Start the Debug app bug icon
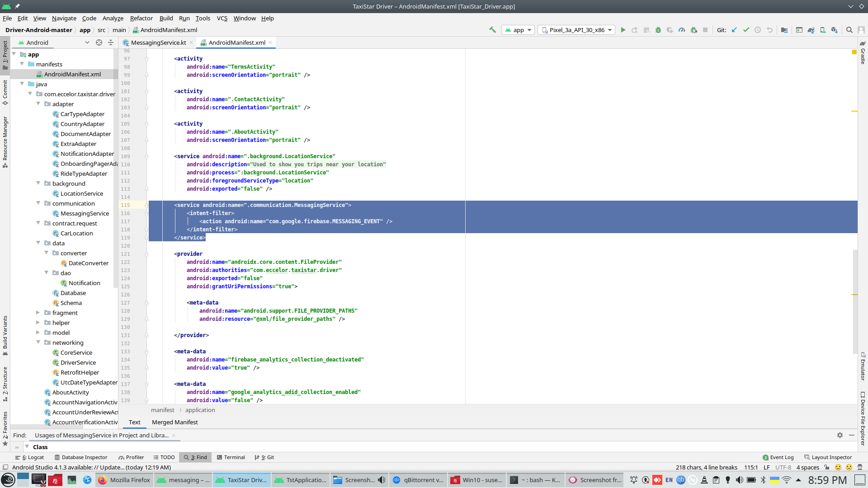 (658, 30)
